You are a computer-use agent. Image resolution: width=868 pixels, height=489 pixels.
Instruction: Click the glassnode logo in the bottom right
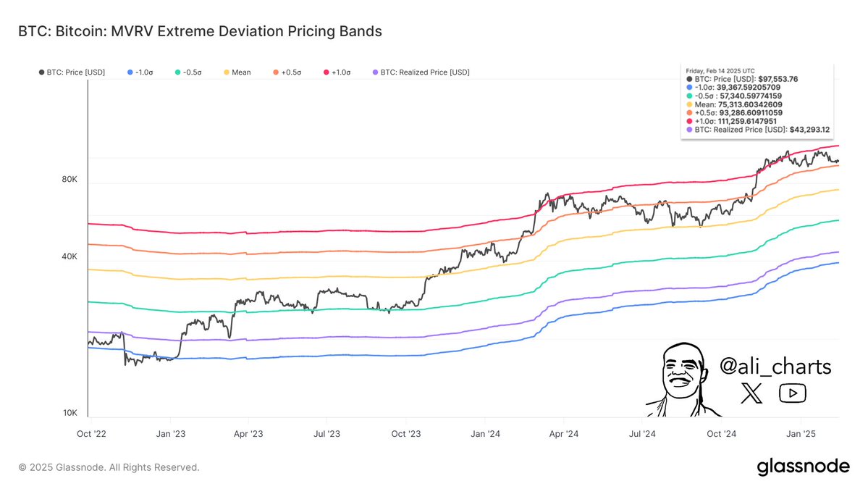pos(802,467)
